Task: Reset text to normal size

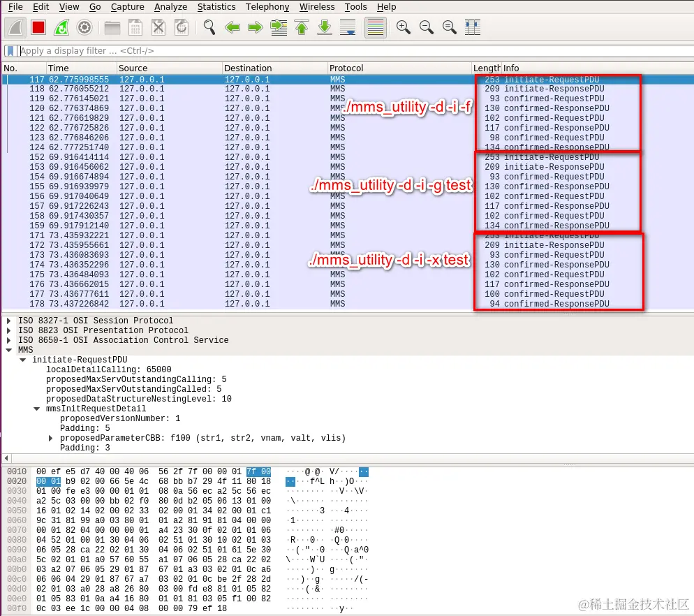Action: (449, 27)
